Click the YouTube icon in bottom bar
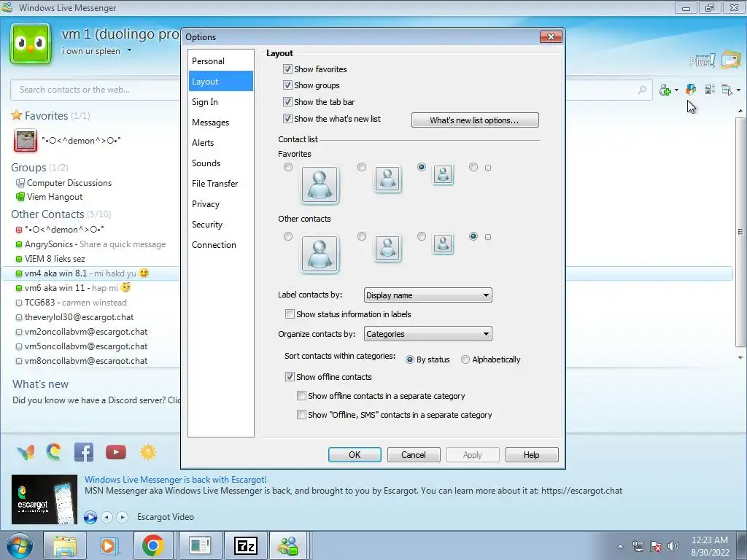 [116, 452]
